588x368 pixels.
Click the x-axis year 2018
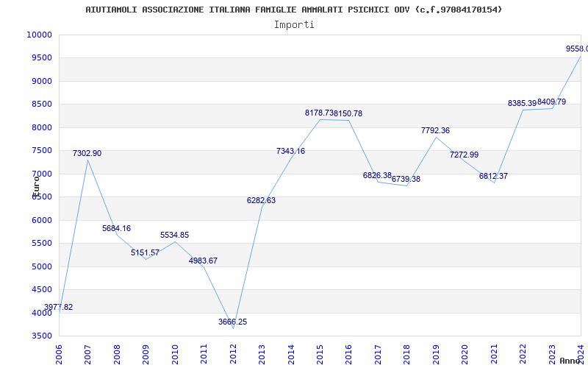pyautogui.click(x=407, y=354)
